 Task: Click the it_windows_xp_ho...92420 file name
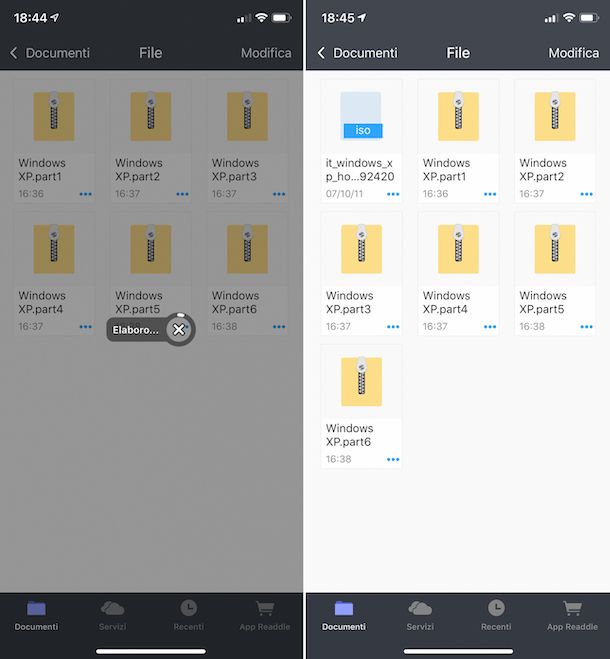point(360,169)
